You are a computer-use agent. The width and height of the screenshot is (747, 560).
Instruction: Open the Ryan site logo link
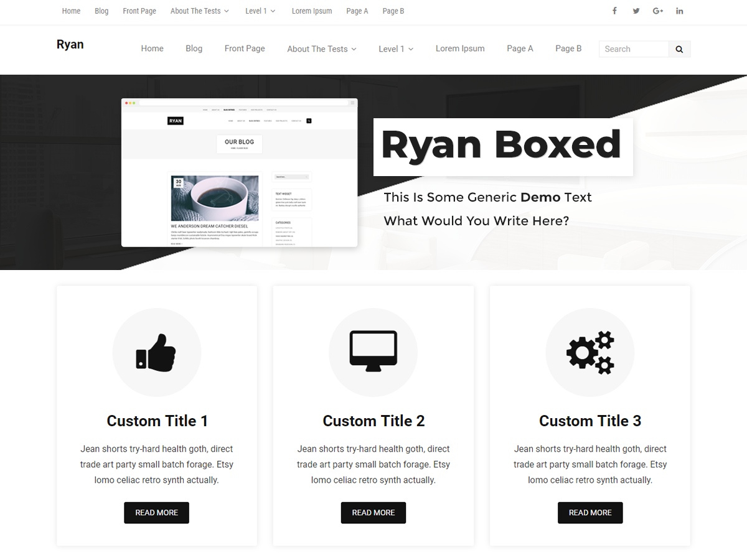70,44
